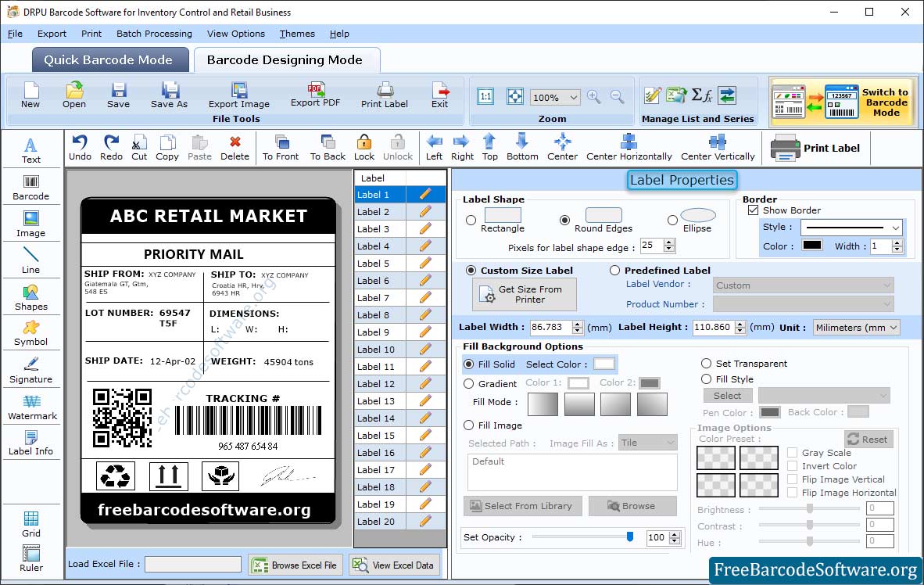
Task: Click Get Size From Printer button
Action: pyautogui.click(x=525, y=294)
